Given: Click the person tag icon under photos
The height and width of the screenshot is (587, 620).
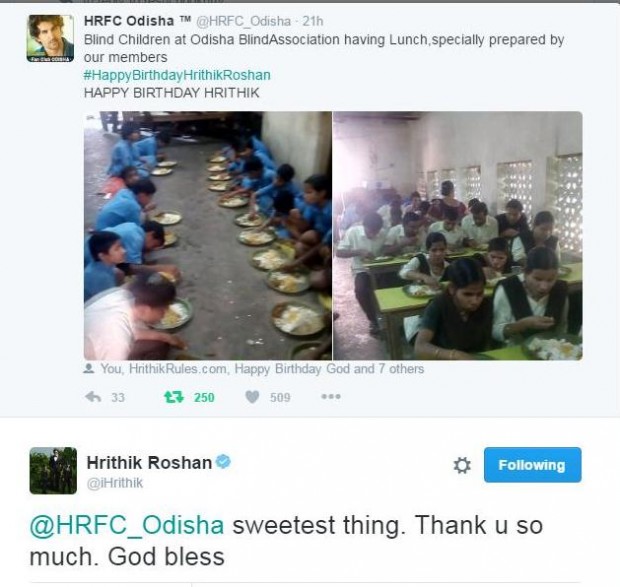Looking at the screenshot, I should (89, 368).
